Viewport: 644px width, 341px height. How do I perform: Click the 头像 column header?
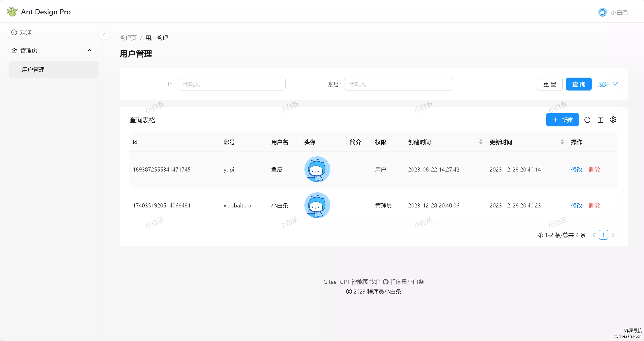pyautogui.click(x=310, y=142)
